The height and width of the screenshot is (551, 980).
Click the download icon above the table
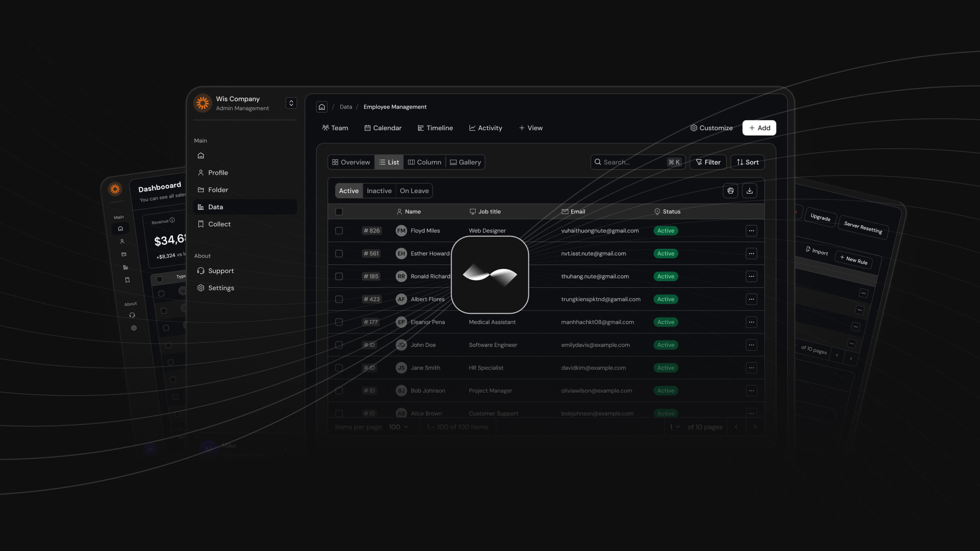pyautogui.click(x=750, y=191)
